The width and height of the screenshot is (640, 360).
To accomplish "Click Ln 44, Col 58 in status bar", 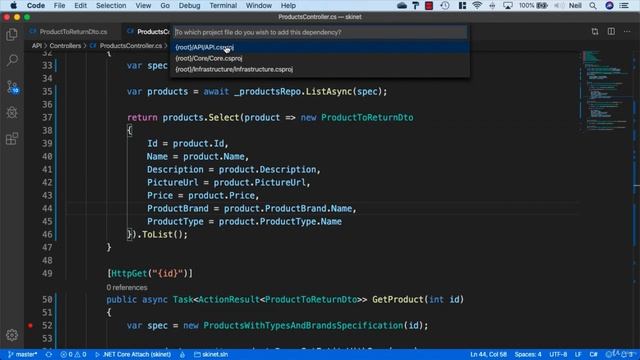I will [488, 354].
